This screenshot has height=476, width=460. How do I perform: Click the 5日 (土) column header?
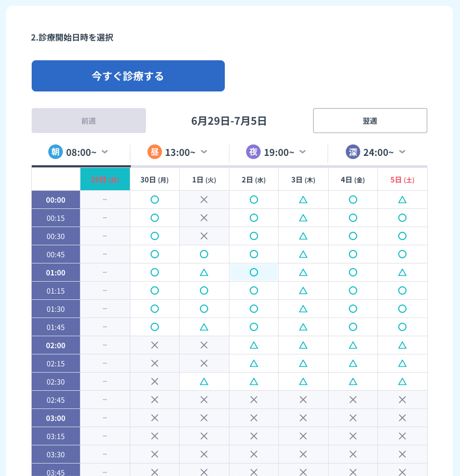pyautogui.click(x=402, y=180)
